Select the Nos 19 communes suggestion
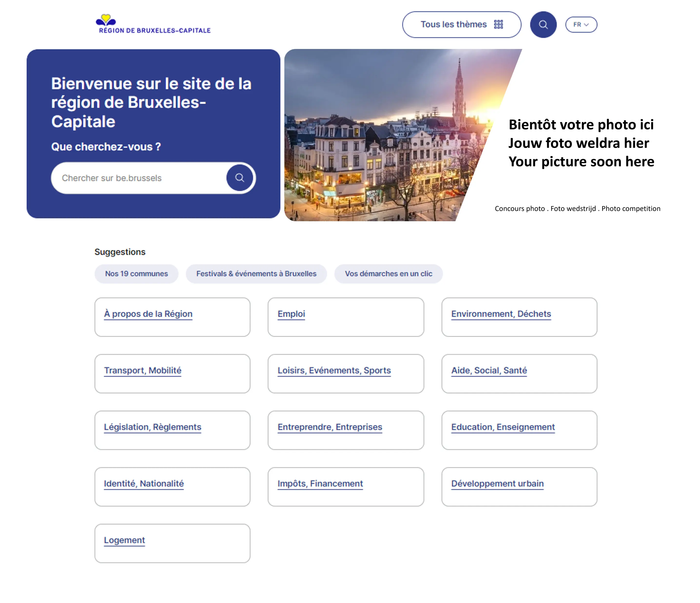700x603 pixels. 136,274
